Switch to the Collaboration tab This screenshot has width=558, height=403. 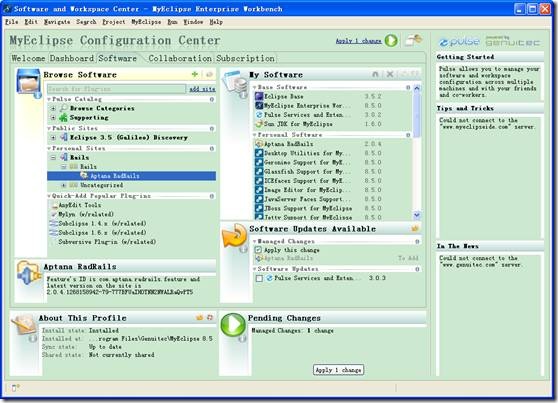tap(180, 58)
